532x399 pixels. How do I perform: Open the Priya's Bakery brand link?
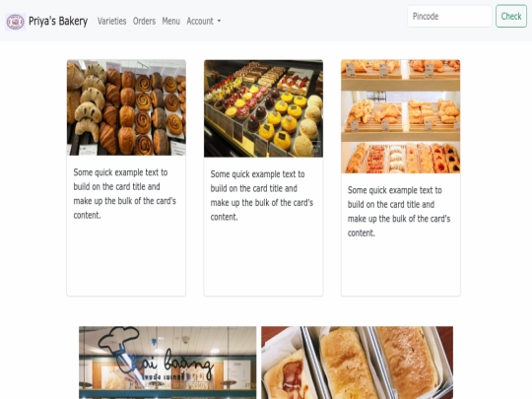(46, 22)
